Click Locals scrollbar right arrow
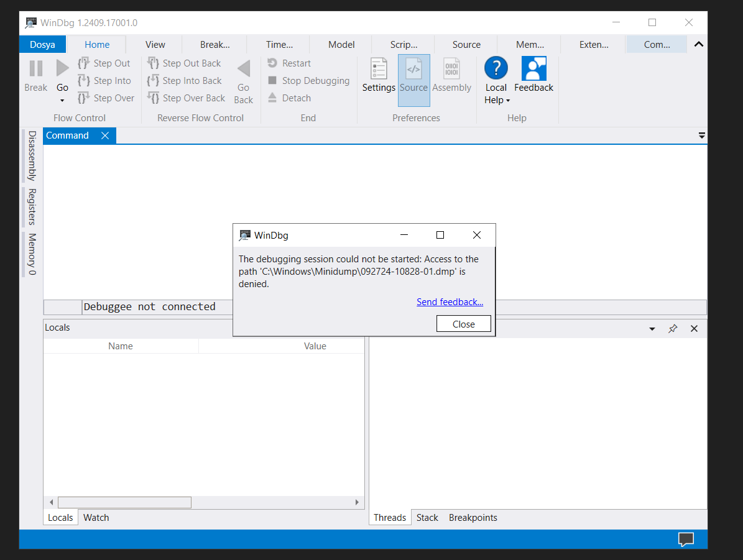 click(x=357, y=502)
